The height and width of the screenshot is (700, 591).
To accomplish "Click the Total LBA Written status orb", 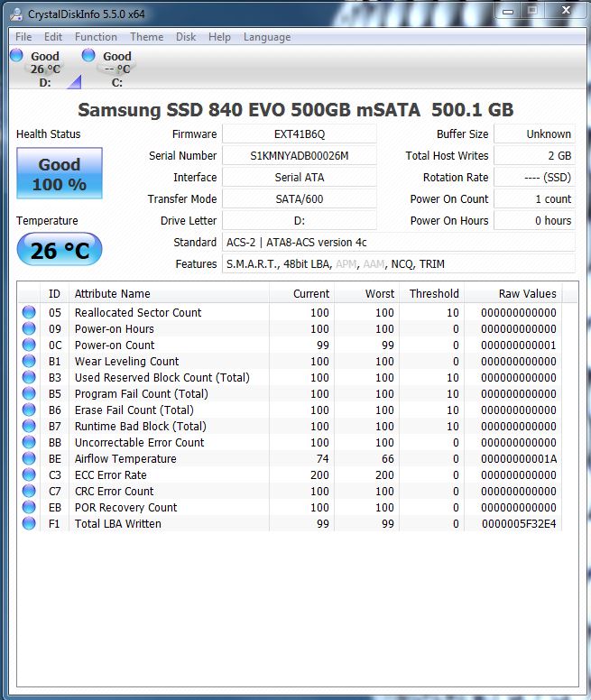I will pos(30,524).
